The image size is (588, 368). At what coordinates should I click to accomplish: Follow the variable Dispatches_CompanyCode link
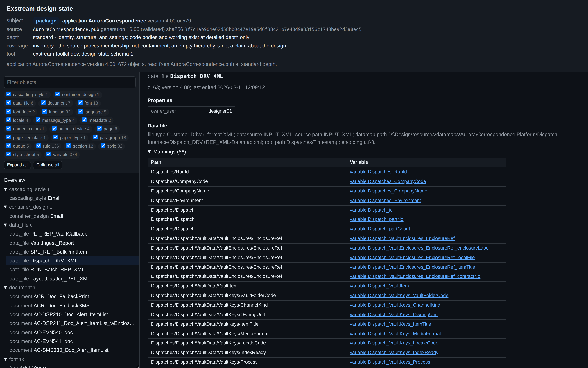tap(388, 181)
